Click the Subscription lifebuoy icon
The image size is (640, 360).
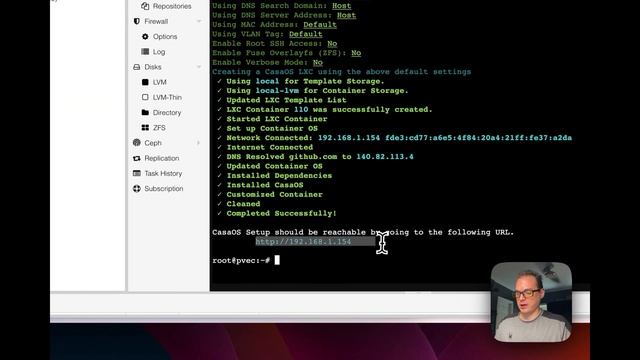tap(137, 189)
